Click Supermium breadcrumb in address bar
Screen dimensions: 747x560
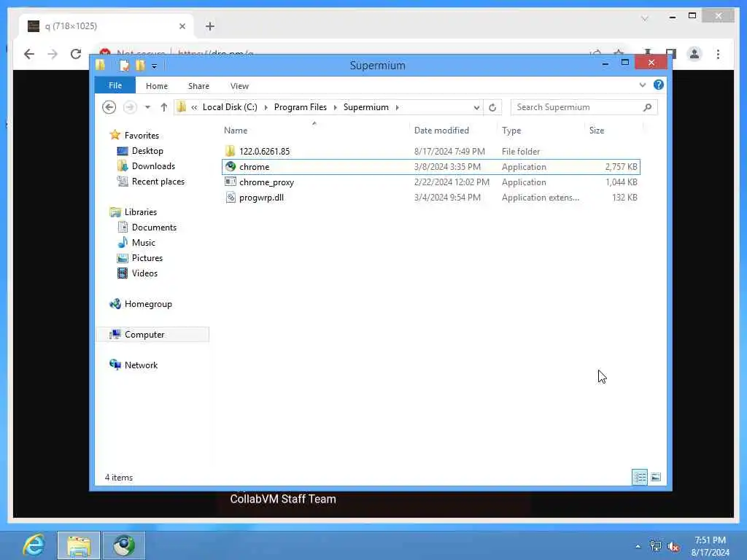click(x=366, y=107)
